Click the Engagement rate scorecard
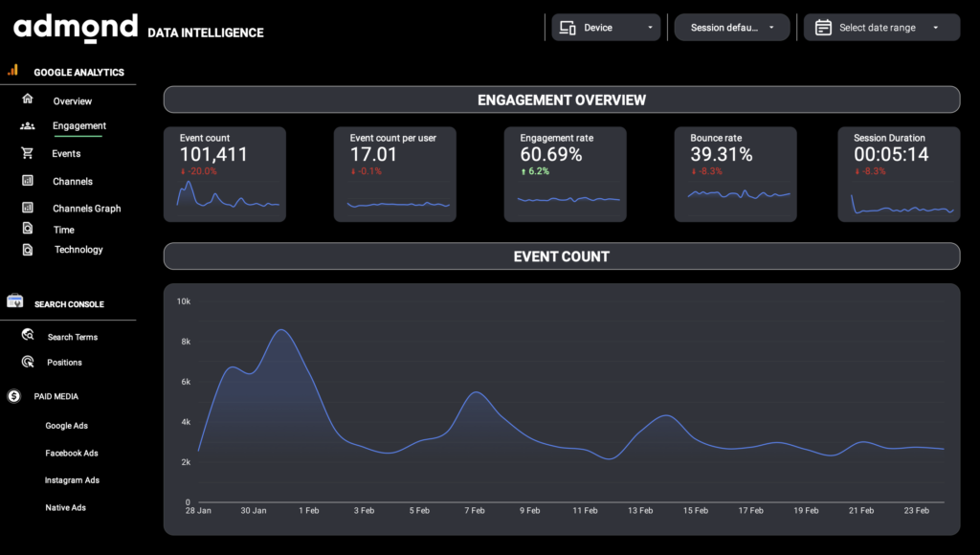This screenshot has height=555, width=980. click(x=567, y=174)
